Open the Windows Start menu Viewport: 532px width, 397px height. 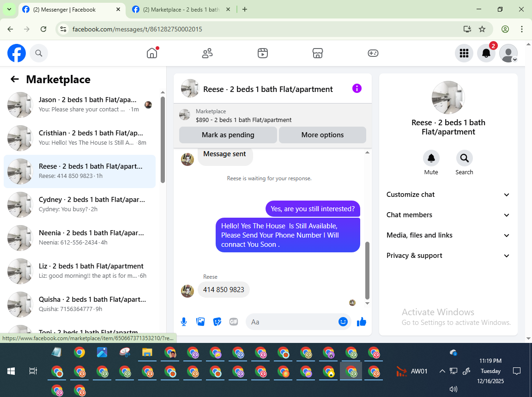[11, 371]
